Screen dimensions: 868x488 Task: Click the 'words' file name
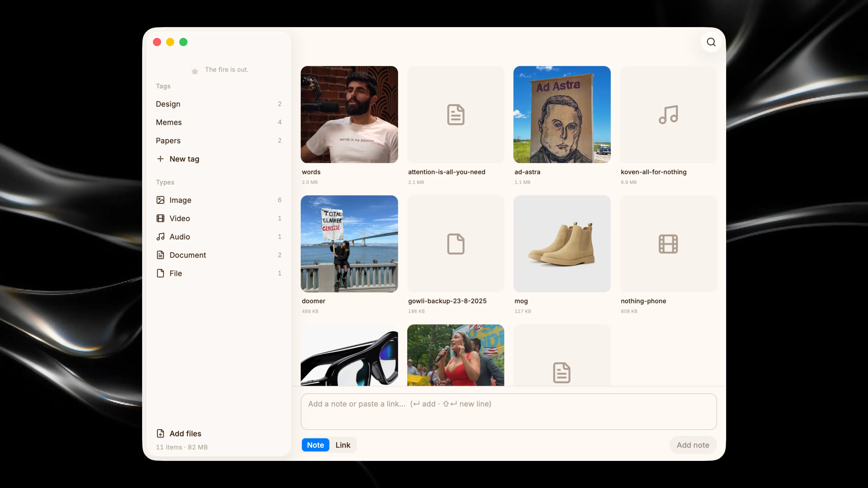click(x=311, y=172)
